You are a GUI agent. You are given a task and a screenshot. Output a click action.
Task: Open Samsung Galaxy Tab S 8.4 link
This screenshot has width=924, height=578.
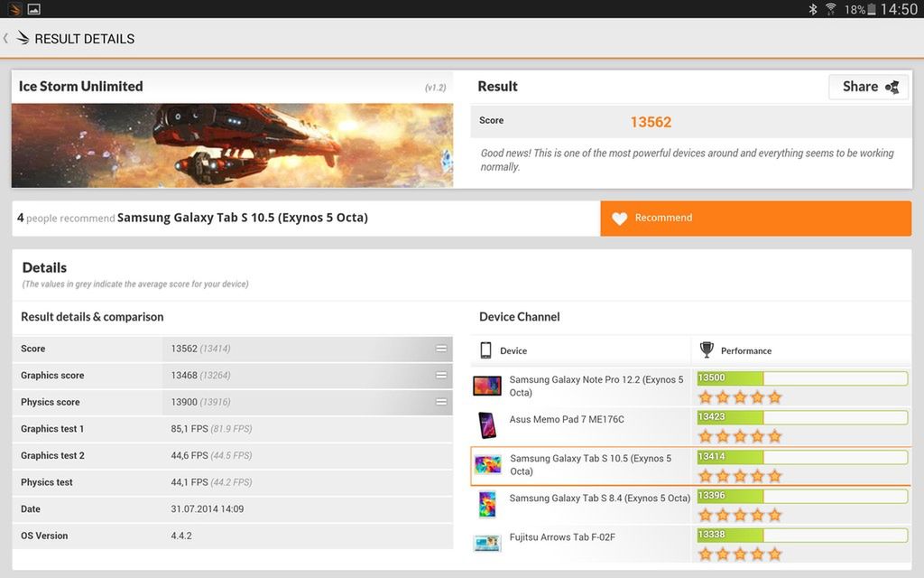coord(599,498)
